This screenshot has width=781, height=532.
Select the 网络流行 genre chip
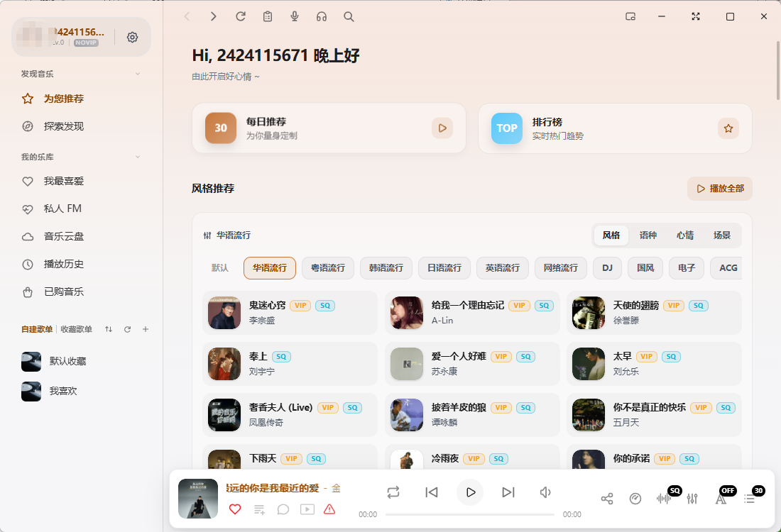(561, 267)
